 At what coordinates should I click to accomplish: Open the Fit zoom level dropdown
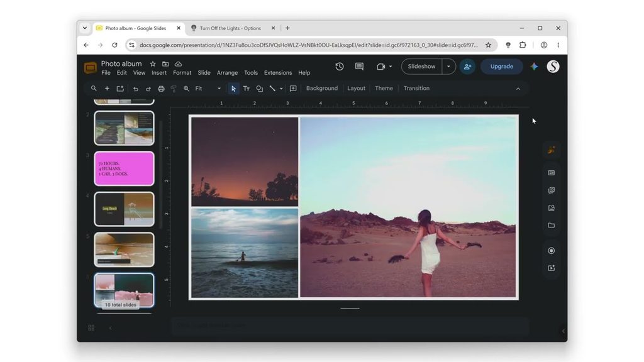click(x=208, y=89)
